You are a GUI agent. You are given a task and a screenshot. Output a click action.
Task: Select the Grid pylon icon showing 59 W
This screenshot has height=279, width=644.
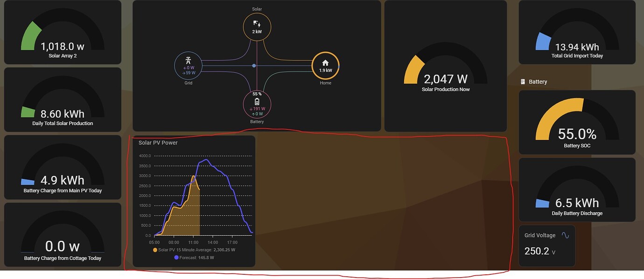(x=188, y=61)
